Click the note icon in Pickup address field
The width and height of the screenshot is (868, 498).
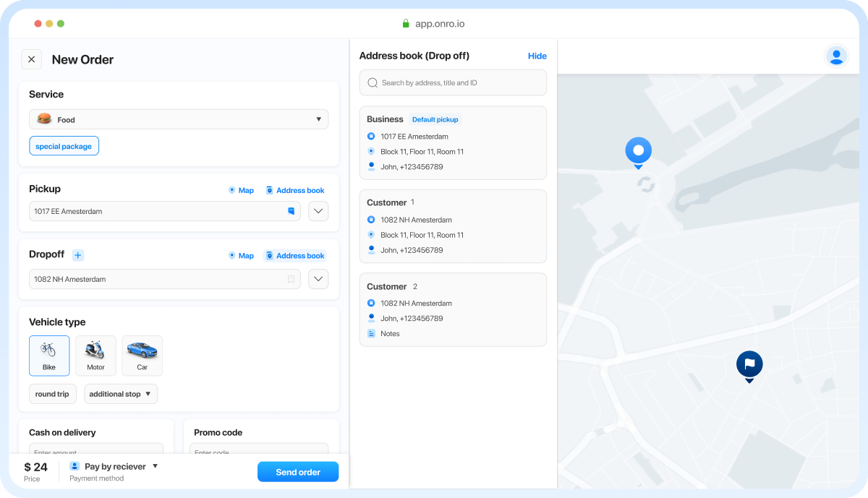point(292,211)
